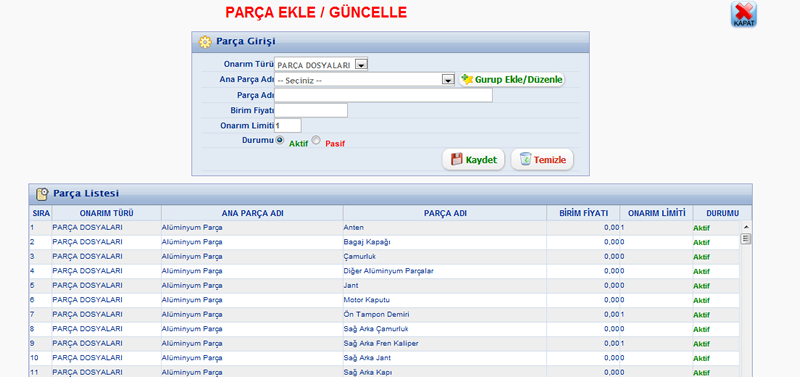
Task: Click the star icon on Gurup Ekle/Düzenle
Action: coord(466,80)
